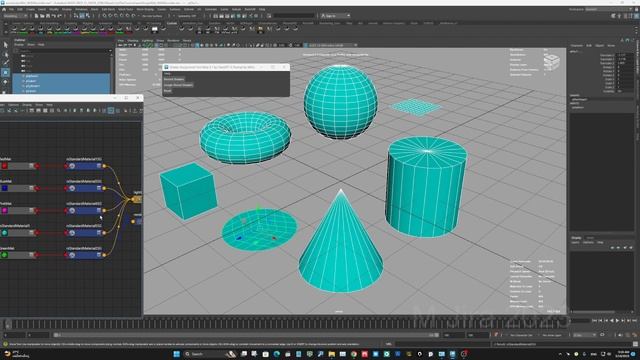This screenshot has height=360, width=640.
Task: Open the Windows Start menu
Action: [x=177, y=354]
